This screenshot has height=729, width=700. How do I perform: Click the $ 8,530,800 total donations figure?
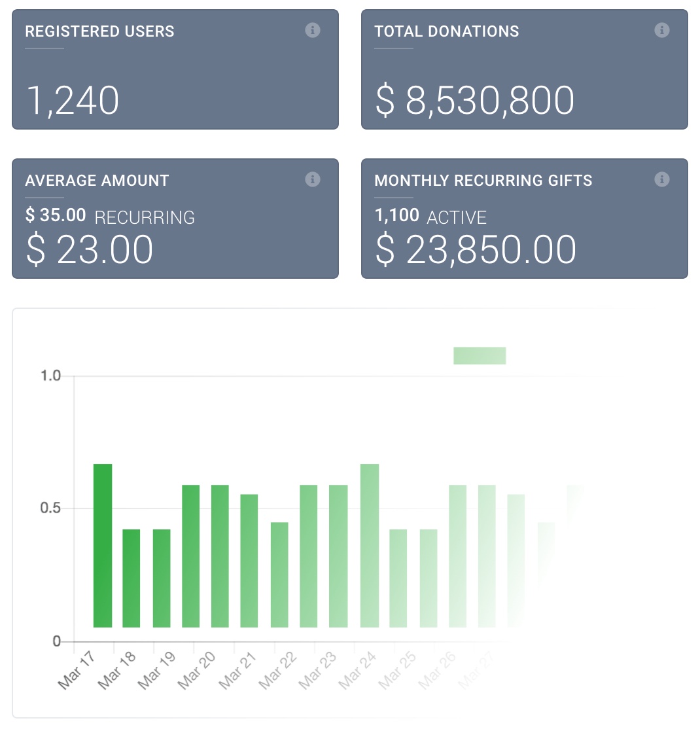tap(475, 101)
